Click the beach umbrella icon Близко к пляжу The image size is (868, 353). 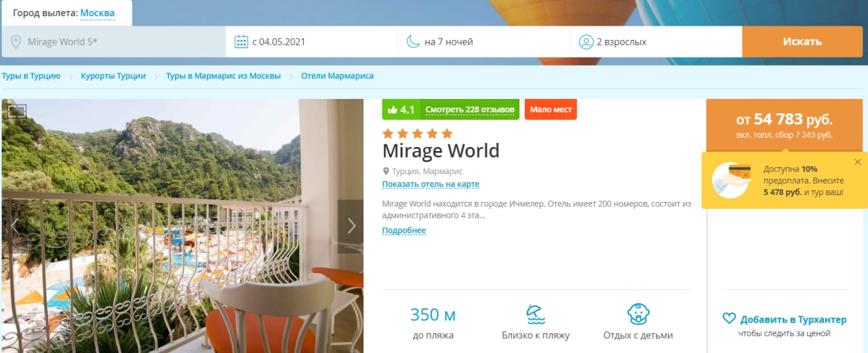(536, 314)
